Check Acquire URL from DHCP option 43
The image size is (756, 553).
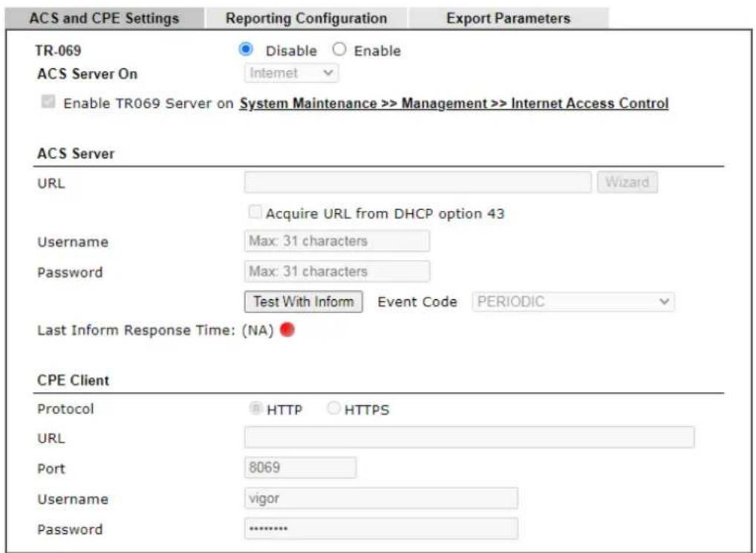255,212
